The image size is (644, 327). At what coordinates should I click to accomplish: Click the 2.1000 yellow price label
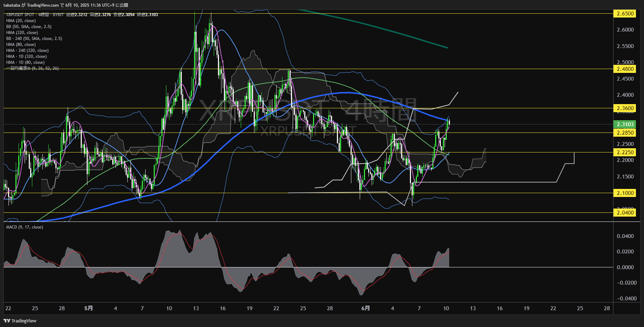(625, 193)
